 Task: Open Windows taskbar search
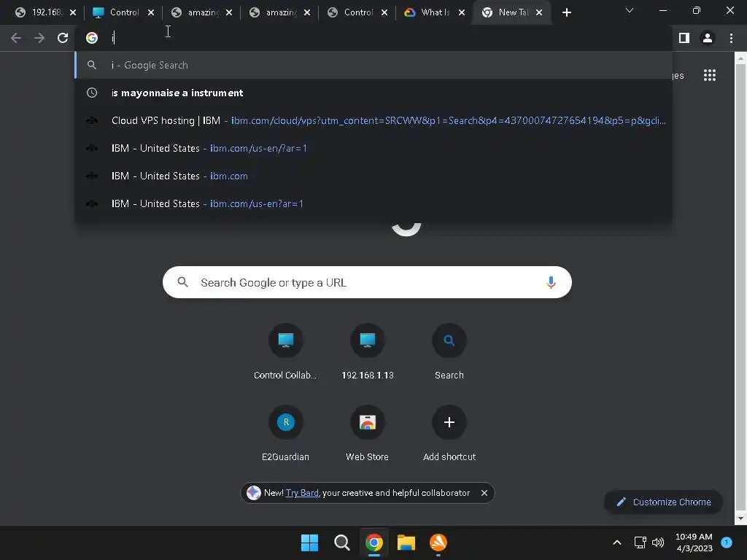click(x=341, y=542)
